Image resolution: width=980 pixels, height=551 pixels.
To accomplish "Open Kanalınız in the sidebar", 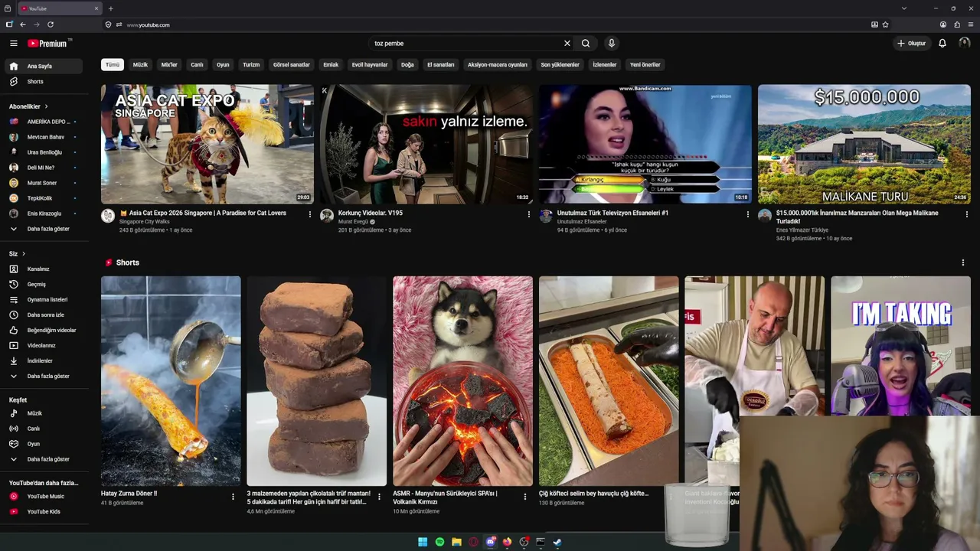I will point(44,269).
